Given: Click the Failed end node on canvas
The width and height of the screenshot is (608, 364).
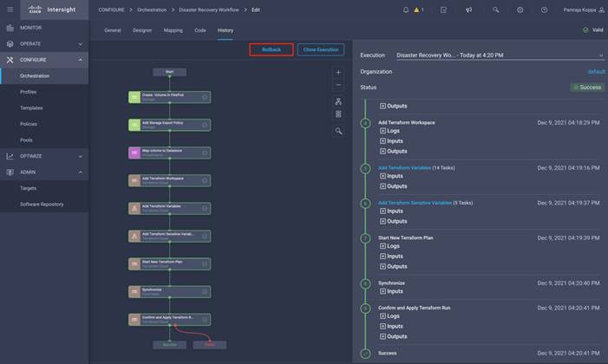Looking at the screenshot, I should 210,345.
